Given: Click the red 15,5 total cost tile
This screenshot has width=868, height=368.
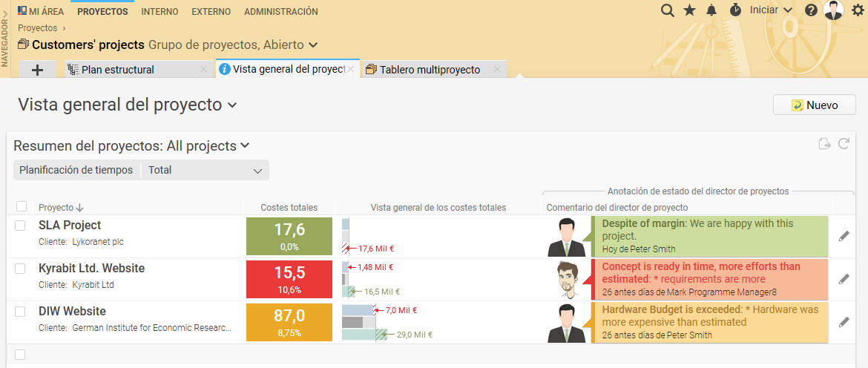Looking at the screenshot, I should tap(289, 279).
